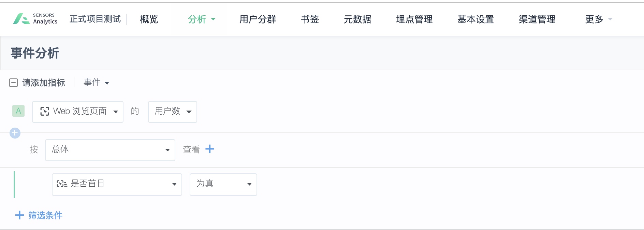The height and width of the screenshot is (230, 644).
Task: Open the 分析 navigation menu
Action: point(202,19)
